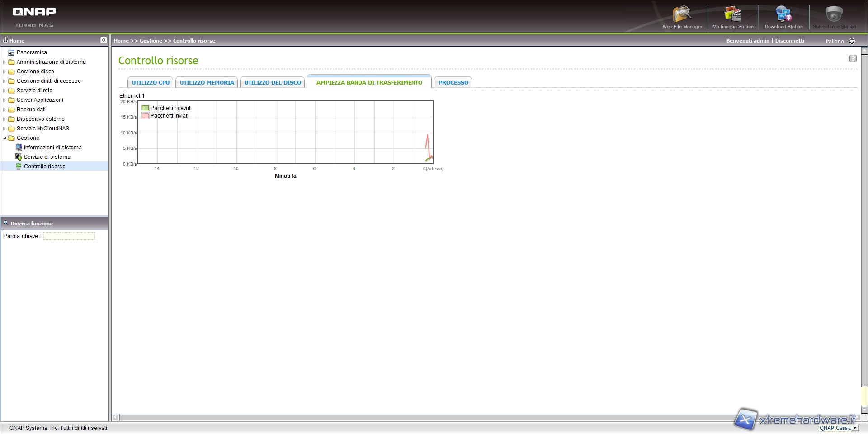Viewport: 868px width, 434px height.
Task: Click the Servizio di sistema icon
Action: [19, 157]
